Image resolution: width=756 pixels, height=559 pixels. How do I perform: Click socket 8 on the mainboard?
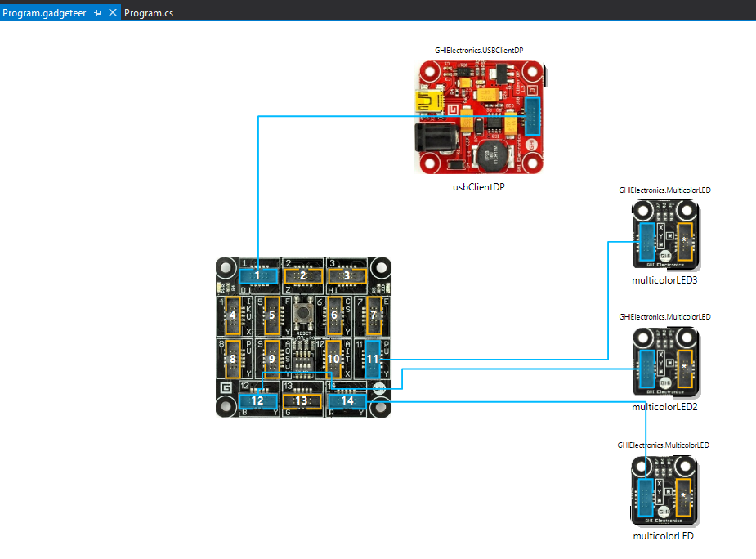pyautogui.click(x=232, y=358)
